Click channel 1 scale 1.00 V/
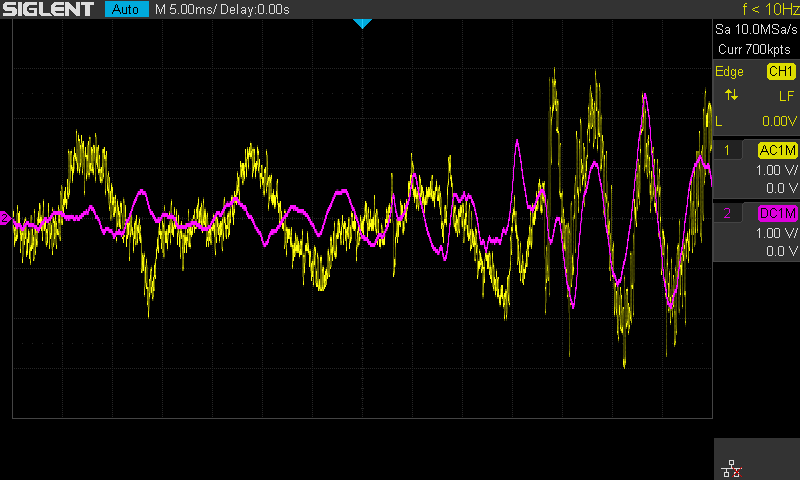The width and height of the screenshot is (800, 480). click(x=776, y=170)
